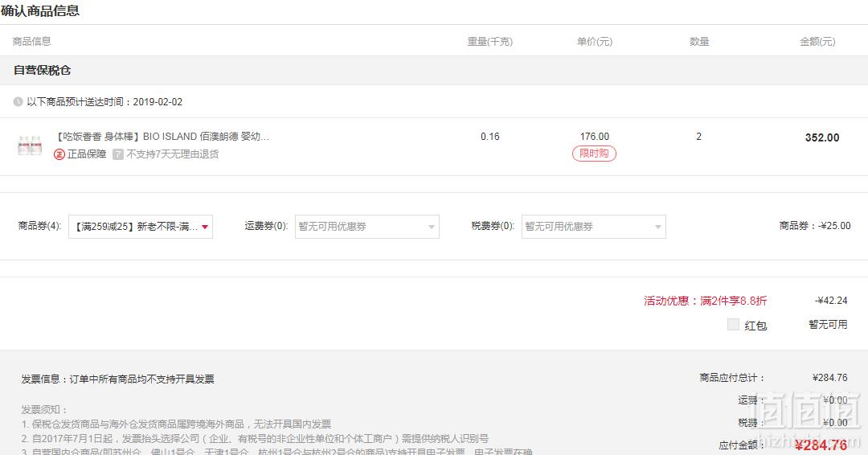Viewport: 868px width, 455px height.
Task: Click the 单价(元) column header
Action: pos(595,42)
